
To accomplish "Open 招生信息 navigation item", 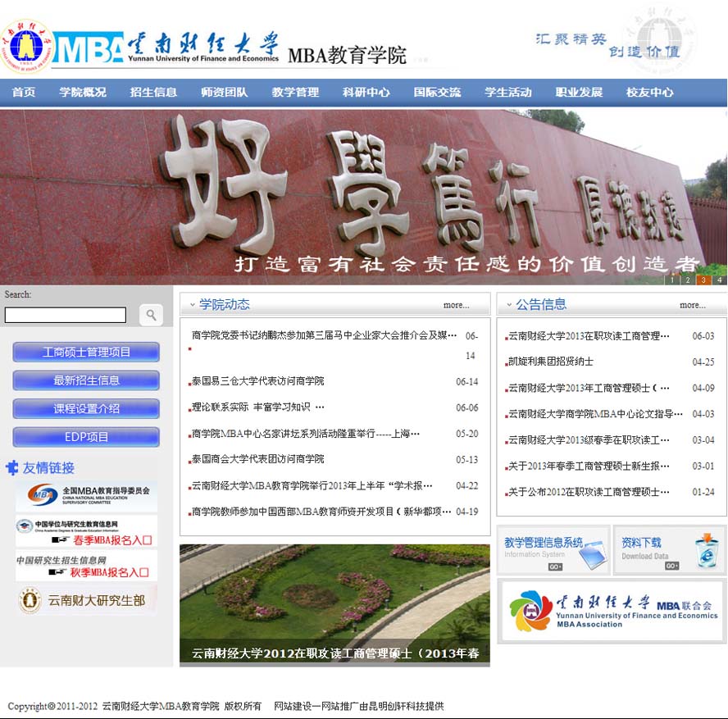I will (x=153, y=92).
